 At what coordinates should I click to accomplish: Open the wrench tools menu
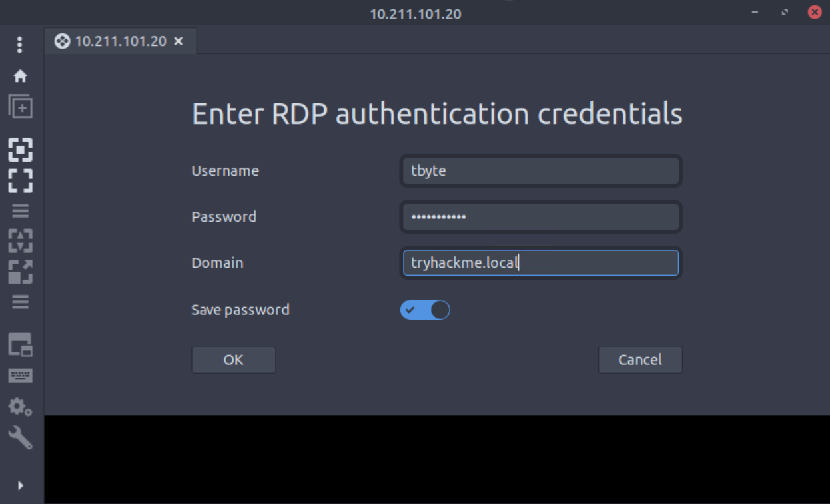(x=20, y=438)
